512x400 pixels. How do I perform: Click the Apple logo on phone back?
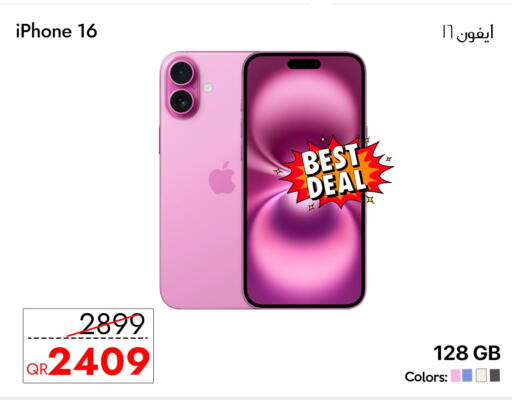tap(222, 178)
